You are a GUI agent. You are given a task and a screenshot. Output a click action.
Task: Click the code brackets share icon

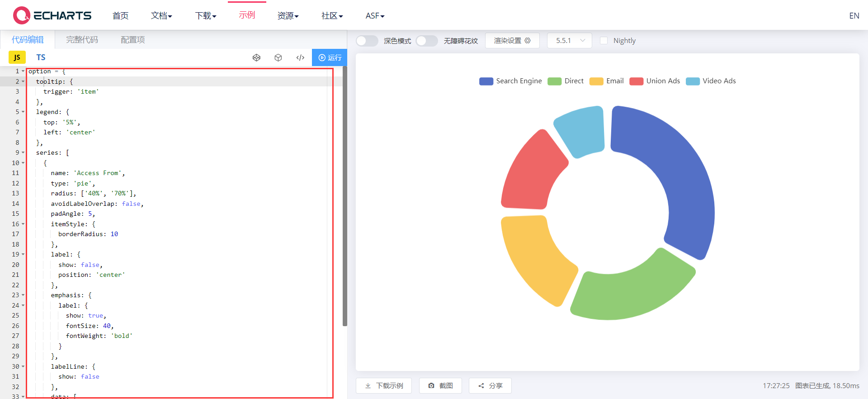pyautogui.click(x=300, y=57)
